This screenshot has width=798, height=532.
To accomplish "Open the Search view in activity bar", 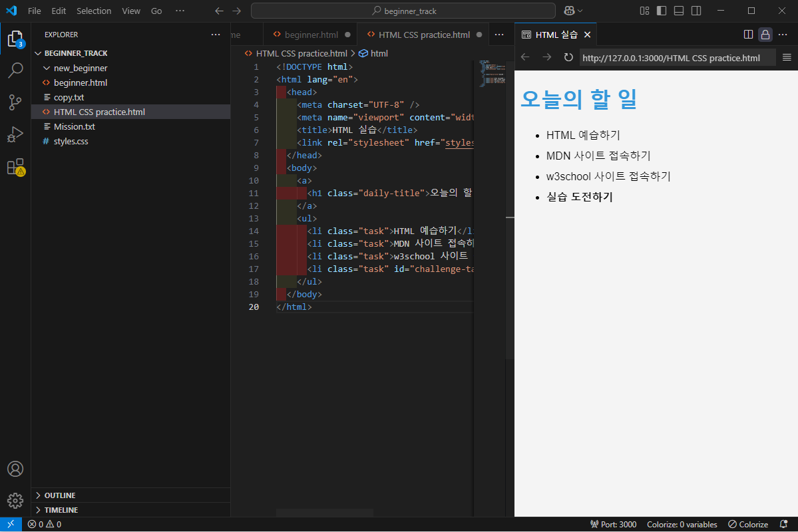I will 15,70.
